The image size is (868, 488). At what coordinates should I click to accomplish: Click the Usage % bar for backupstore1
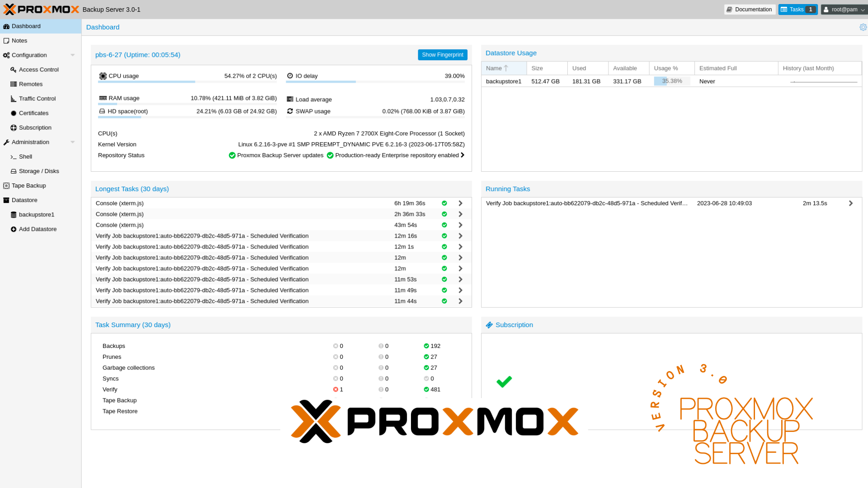point(672,81)
